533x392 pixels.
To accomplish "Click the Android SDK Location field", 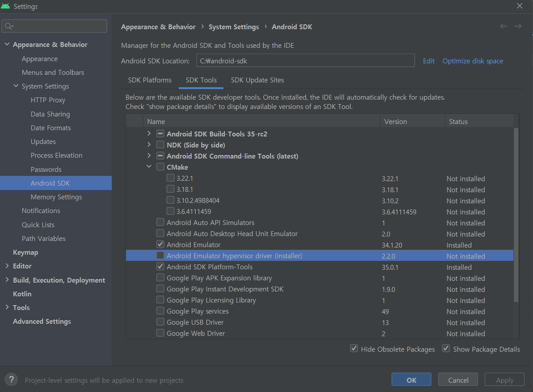I will [x=306, y=61].
